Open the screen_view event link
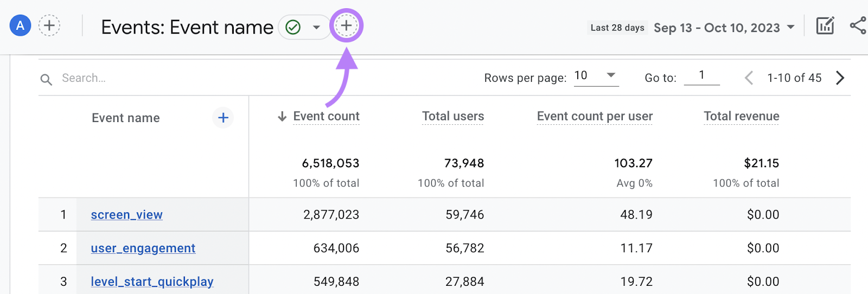 (126, 215)
